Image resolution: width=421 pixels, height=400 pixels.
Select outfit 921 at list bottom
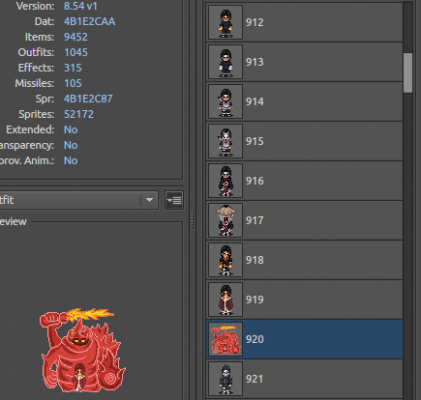coord(304,379)
